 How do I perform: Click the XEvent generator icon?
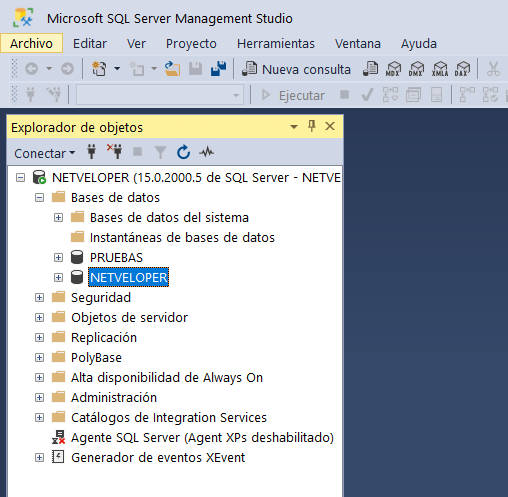coord(58,457)
